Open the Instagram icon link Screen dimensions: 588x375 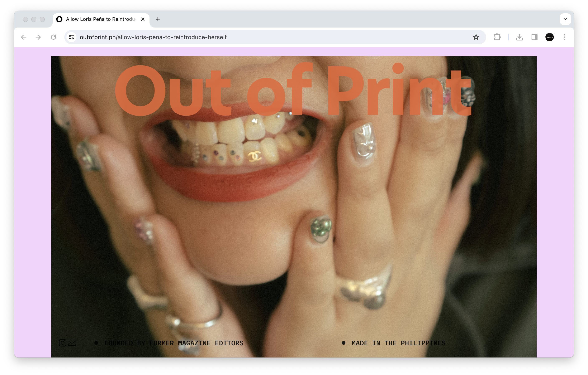pyautogui.click(x=62, y=343)
